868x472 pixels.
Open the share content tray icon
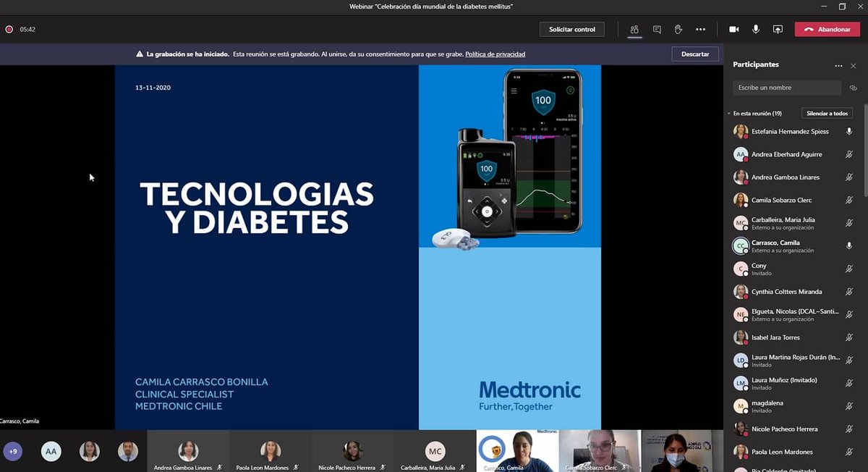click(778, 30)
